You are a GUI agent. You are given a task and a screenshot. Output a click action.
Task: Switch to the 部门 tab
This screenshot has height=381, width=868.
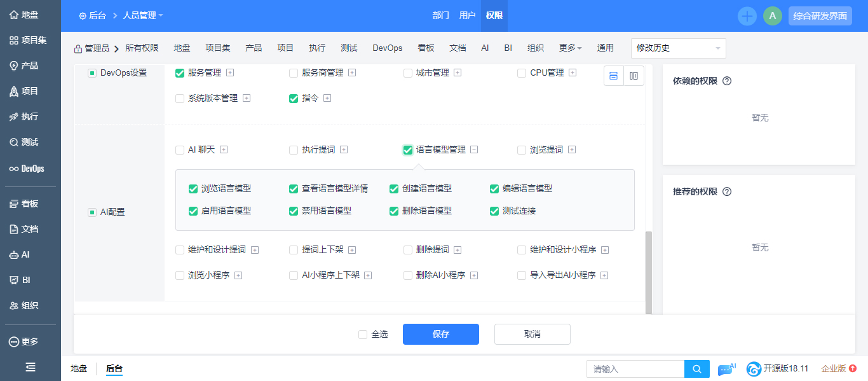coord(440,16)
